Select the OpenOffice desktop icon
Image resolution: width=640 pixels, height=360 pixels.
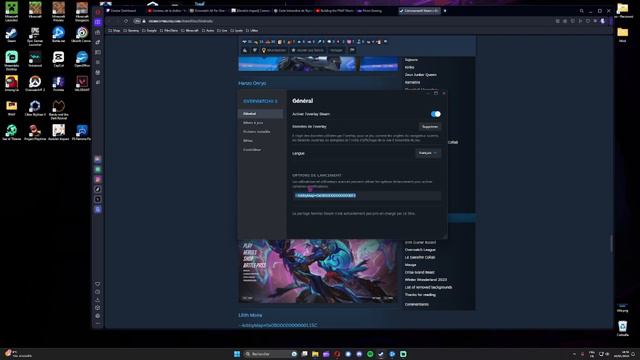[x=82, y=59]
